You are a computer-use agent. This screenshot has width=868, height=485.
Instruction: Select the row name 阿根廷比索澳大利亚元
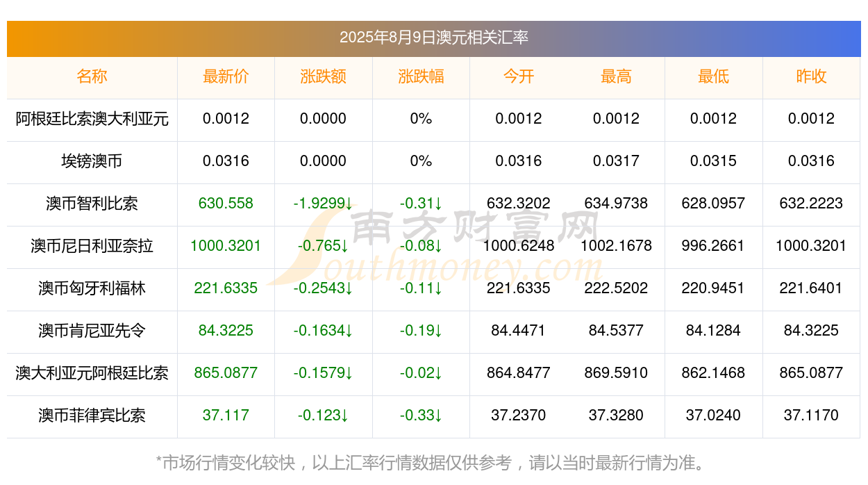point(92,119)
